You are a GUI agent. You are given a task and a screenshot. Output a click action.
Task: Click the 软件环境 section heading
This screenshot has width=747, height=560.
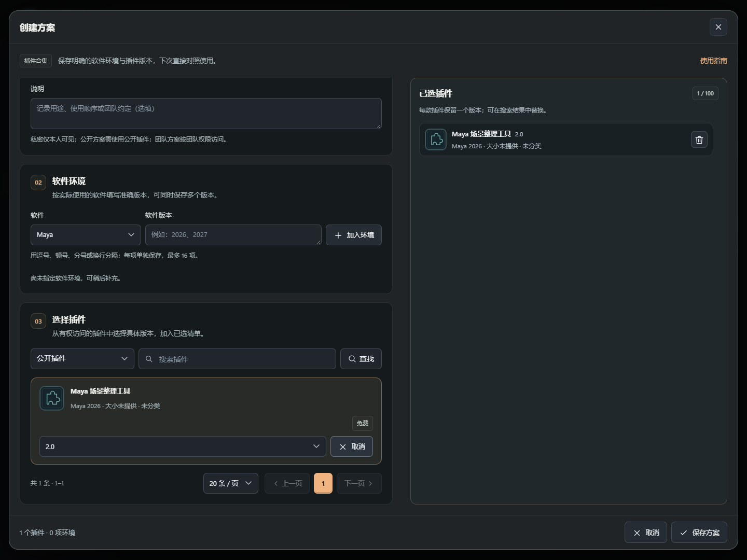pos(69,181)
